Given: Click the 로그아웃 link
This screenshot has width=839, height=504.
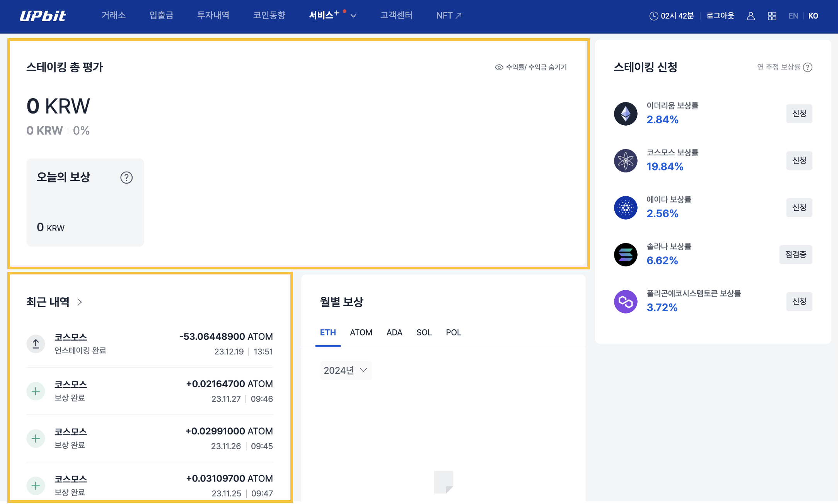Looking at the screenshot, I should point(720,16).
